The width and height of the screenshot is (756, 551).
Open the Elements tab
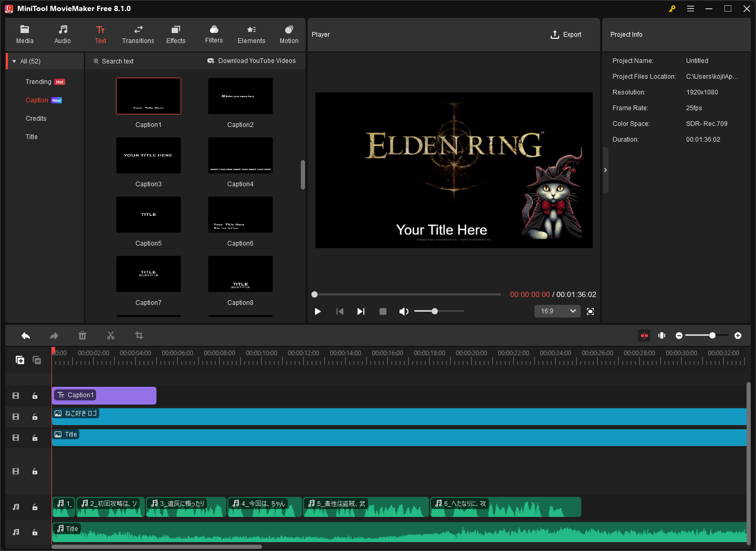pyautogui.click(x=251, y=35)
